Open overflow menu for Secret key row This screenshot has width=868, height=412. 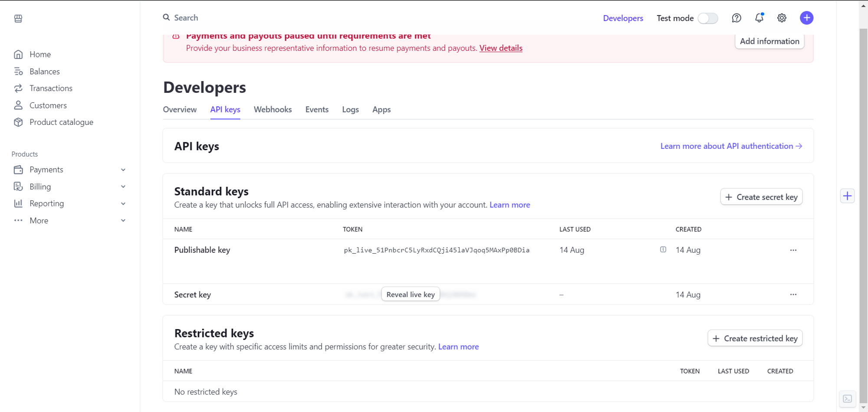[793, 294]
